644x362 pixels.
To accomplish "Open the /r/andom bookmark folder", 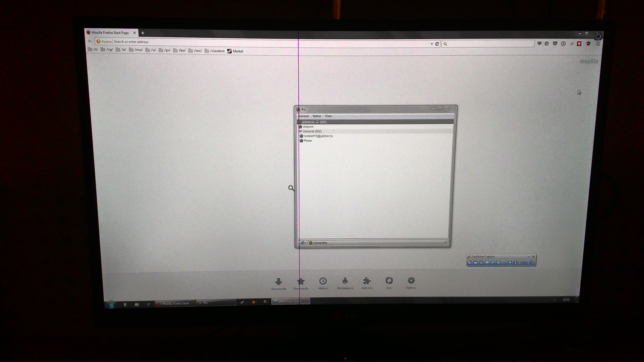I will point(214,51).
